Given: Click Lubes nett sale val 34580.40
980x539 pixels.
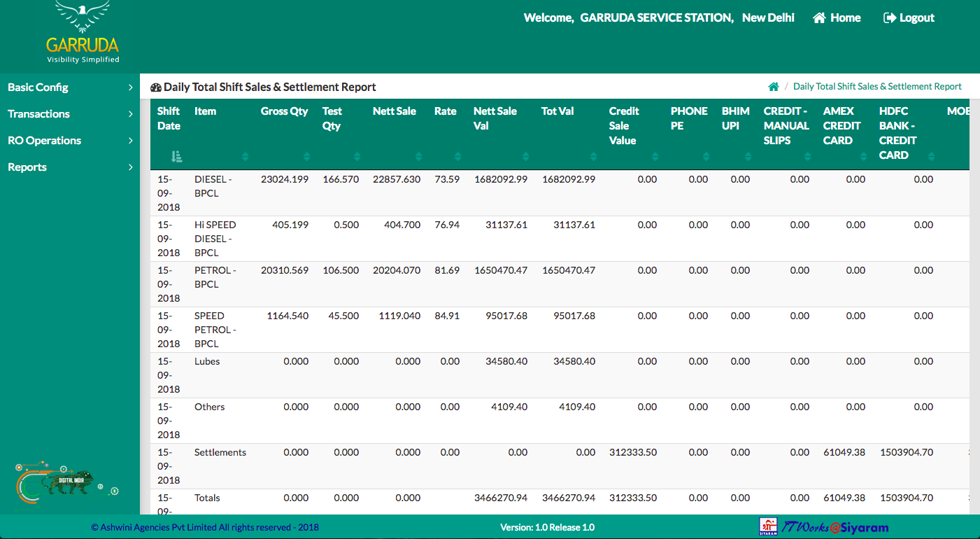Looking at the screenshot, I should click(506, 361).
